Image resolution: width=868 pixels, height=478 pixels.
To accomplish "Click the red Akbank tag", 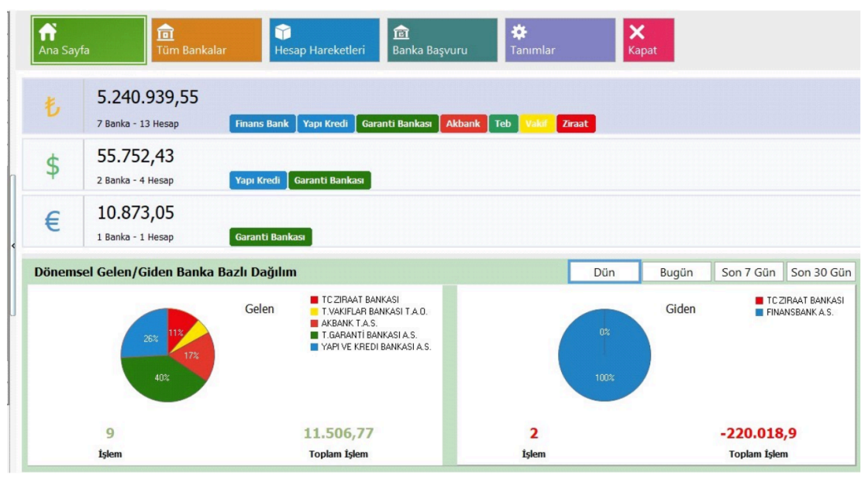I will [463, 124].
